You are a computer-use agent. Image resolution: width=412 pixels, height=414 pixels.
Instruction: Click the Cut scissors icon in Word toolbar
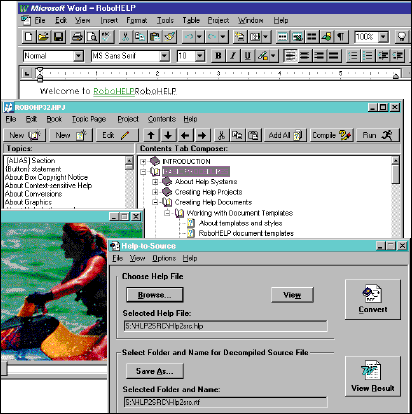pyautogui.click(x=125, y=37)
